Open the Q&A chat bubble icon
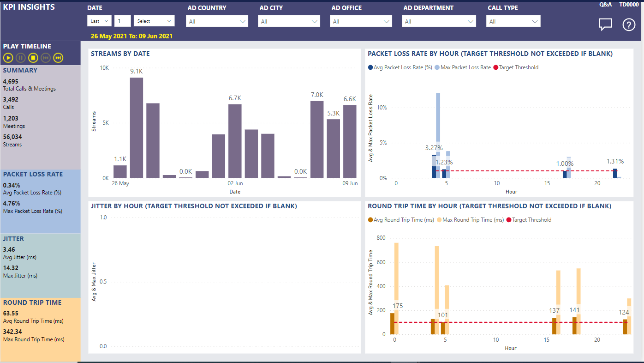This screenshot has width=644, height=363. pos(605,24)
